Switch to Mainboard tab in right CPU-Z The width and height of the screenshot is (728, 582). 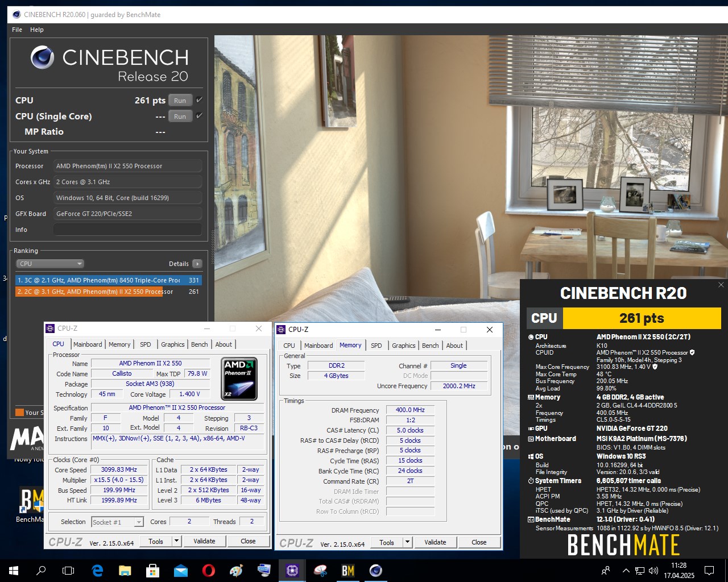(x=318, y=346)
